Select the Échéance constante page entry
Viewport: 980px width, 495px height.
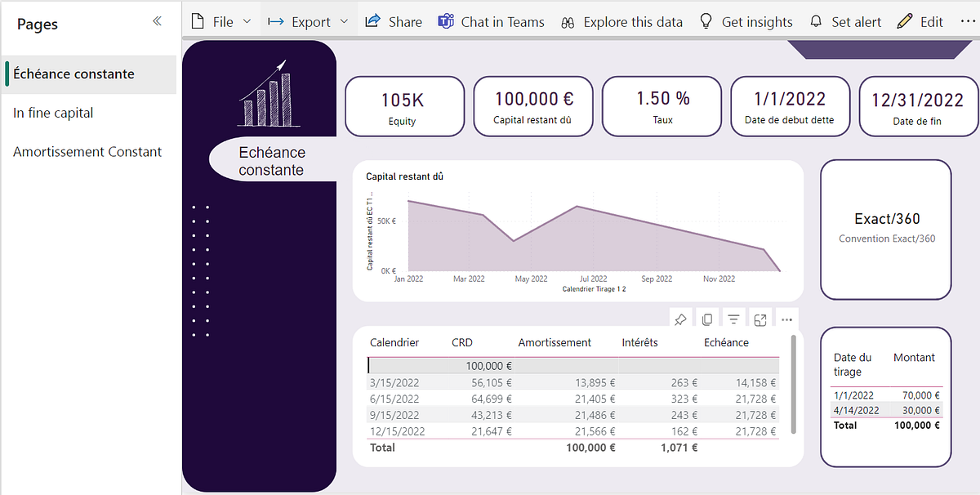(72, 74)
